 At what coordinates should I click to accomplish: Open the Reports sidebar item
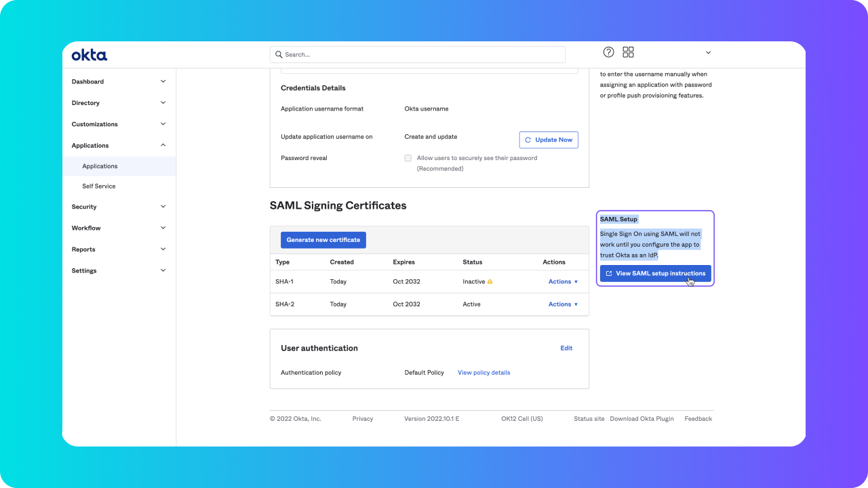tap(119, 249)
